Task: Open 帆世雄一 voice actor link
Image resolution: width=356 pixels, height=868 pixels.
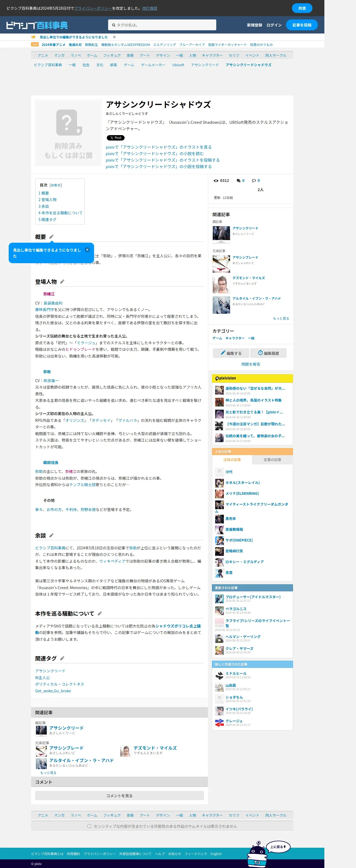Action: pyautogui.click(x=51, y=381)
